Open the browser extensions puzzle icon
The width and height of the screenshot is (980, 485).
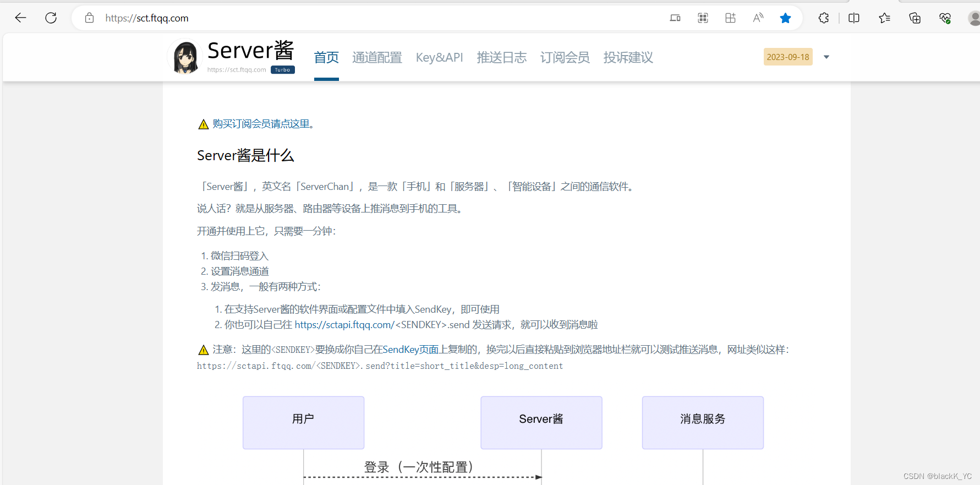click(824, 18)
